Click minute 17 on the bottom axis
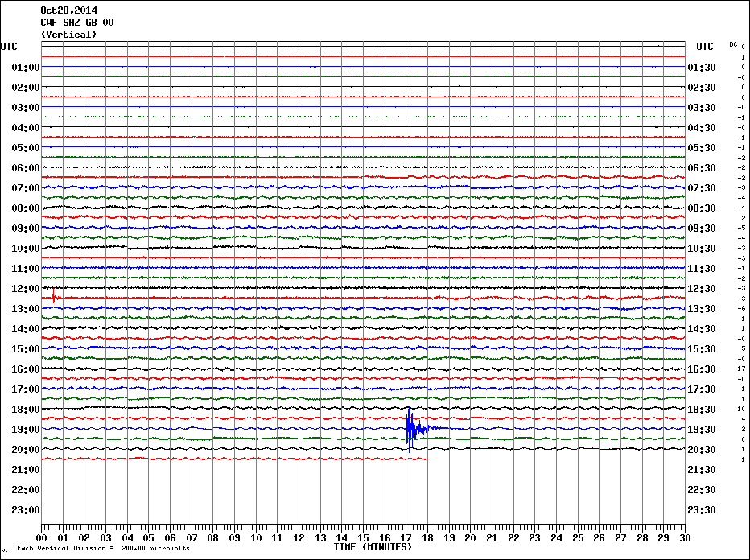The height and width of the screenshot is (560, 750). click(x=406, y=537)
